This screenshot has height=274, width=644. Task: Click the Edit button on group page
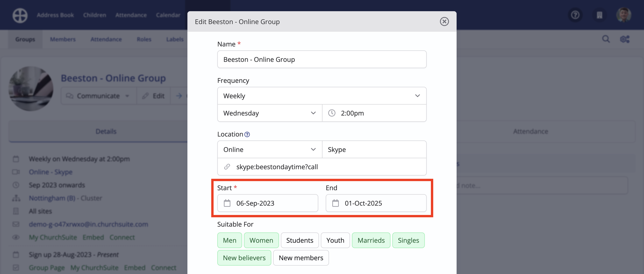[x=154, y=96]
